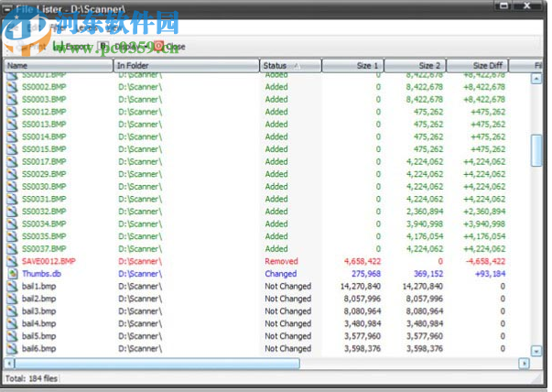This screenshot has height=392, width=552.
Task: Click the file icon beside SS0032.BMP
Action: tap(12, 212)
